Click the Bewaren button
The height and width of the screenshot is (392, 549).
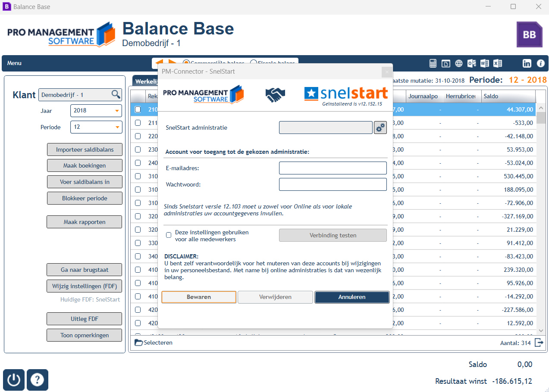click(x=199, y=297)
